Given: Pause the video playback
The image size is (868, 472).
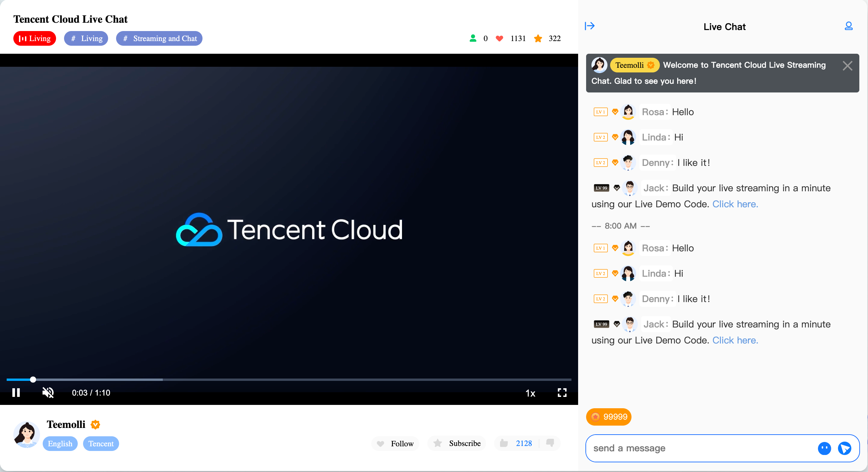Looking at the screenshot, I should click(16, 393).
